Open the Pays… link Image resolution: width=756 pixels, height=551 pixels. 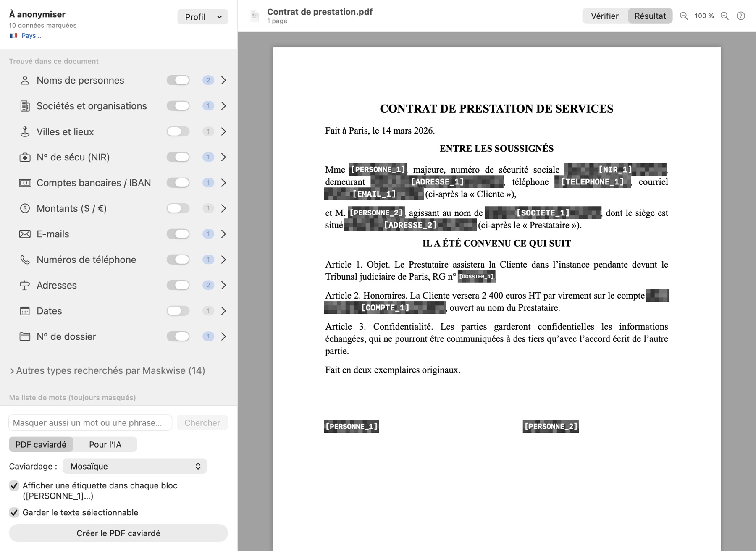(31, 36)
